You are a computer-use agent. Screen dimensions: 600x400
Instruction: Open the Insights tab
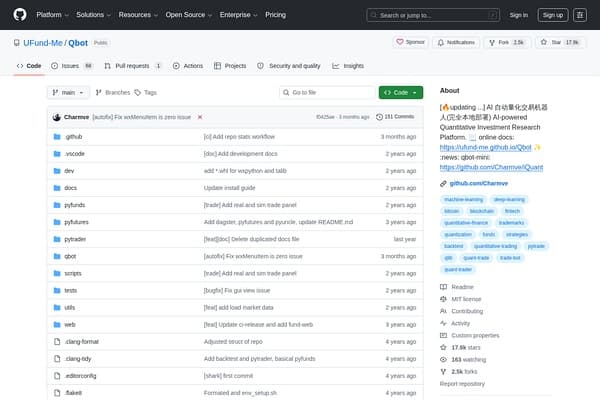coord(348,66)
